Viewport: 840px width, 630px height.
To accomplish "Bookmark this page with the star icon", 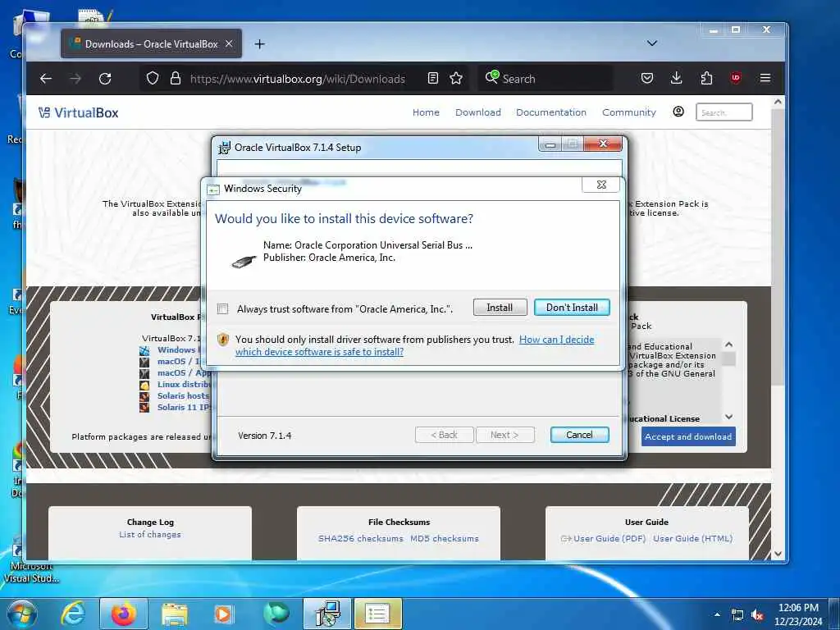I will pyautogui.click(x=456, y=79).
